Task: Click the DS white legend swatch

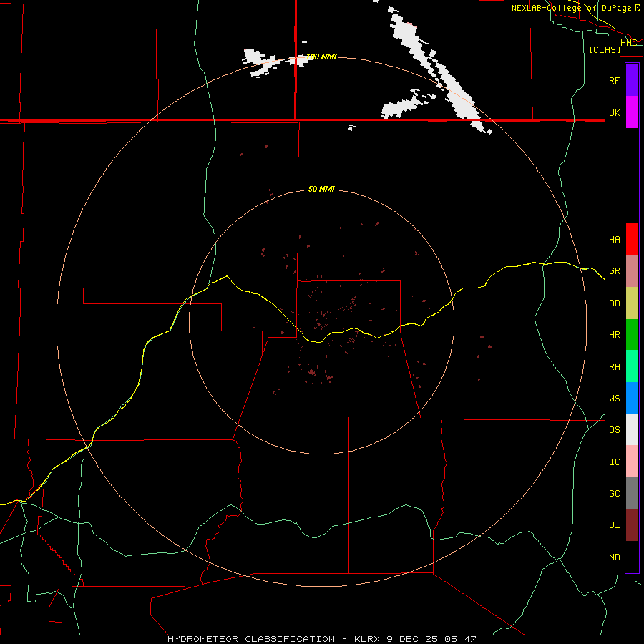Action: [x=632, y=429]
